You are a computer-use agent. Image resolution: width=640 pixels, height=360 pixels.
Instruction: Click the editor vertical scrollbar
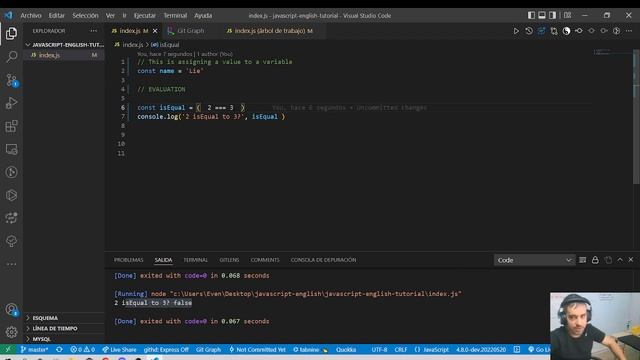click(636, 118)
